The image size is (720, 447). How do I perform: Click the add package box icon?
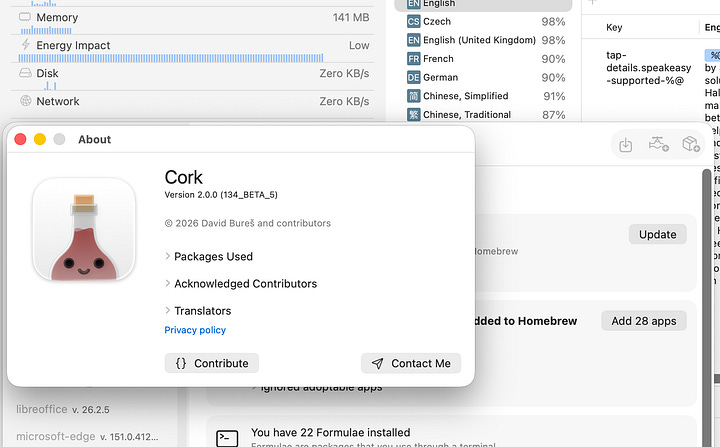(691, 144)
